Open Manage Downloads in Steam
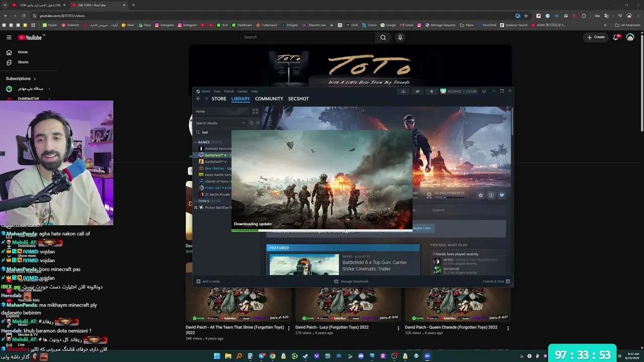This screenshot has height=362, width=644. pyautogui.click(x=352, y=282)
